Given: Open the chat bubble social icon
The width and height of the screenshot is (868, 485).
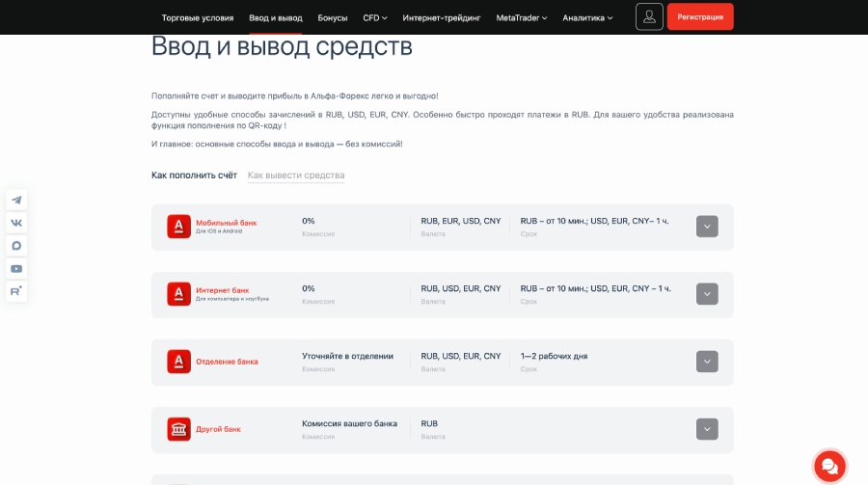Looking at the screenshot, I should tap(16, 245).
